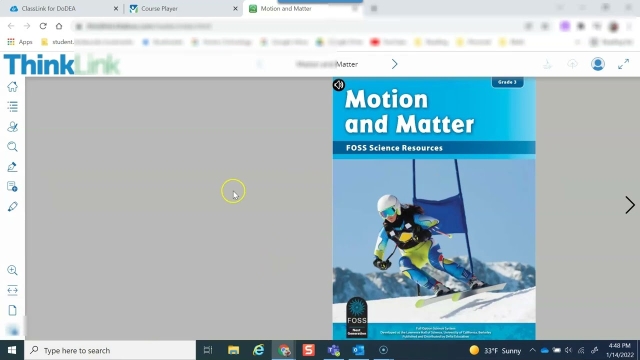Open File Explorer from taskbar
The height and width of the screenshot is (360, 640).
[233, 350]
